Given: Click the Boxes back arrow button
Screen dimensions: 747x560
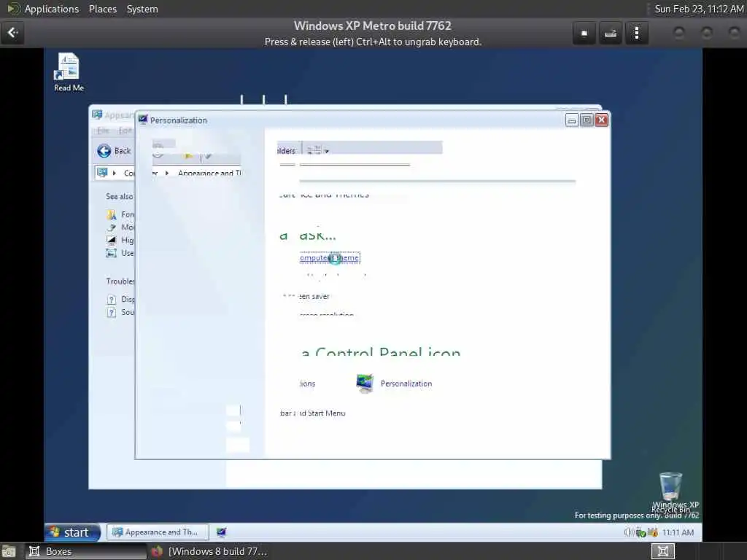Looking at the screenshot, I should (x=12, y=33).
